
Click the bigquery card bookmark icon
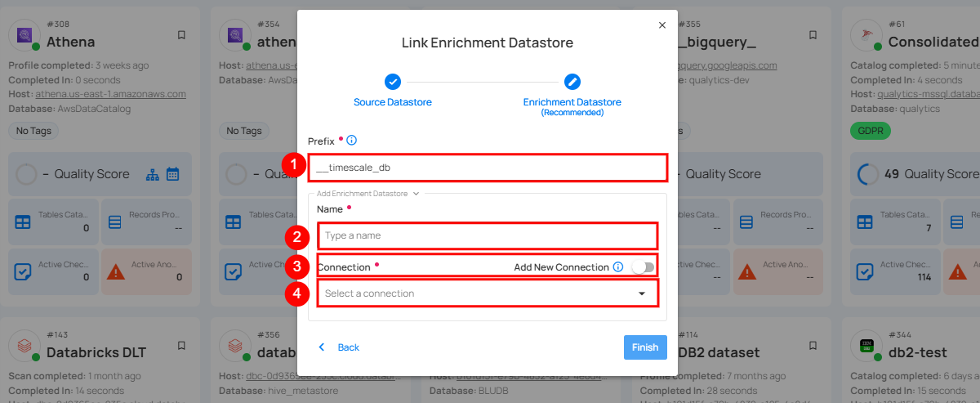813,35
